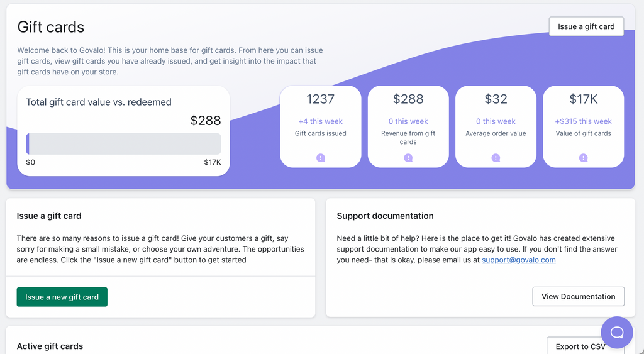The height and width of the screenshot is (354, 644).
Task: Click the $32 average order value figure
Action: pos(496,99)
